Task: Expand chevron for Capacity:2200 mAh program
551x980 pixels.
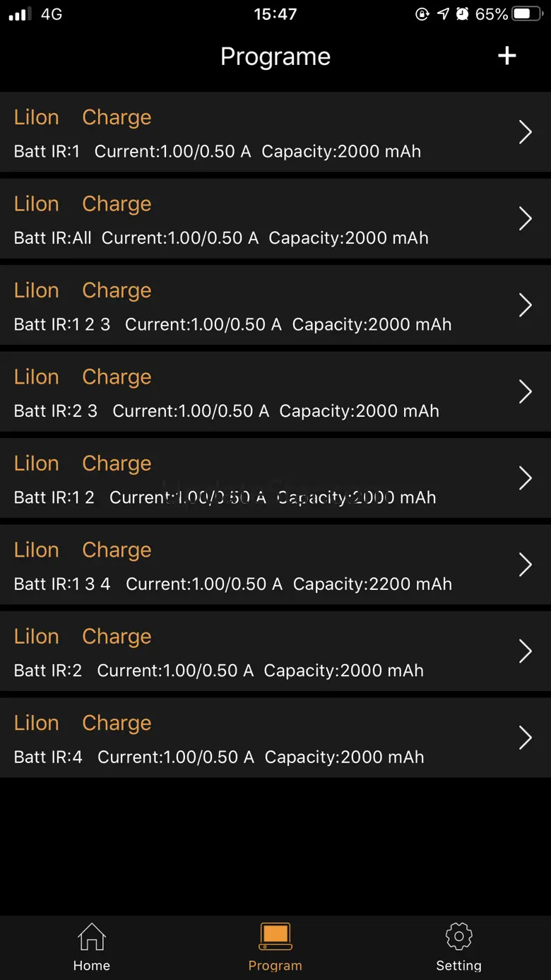Action: pyautogui.click(x=526, y=565)
